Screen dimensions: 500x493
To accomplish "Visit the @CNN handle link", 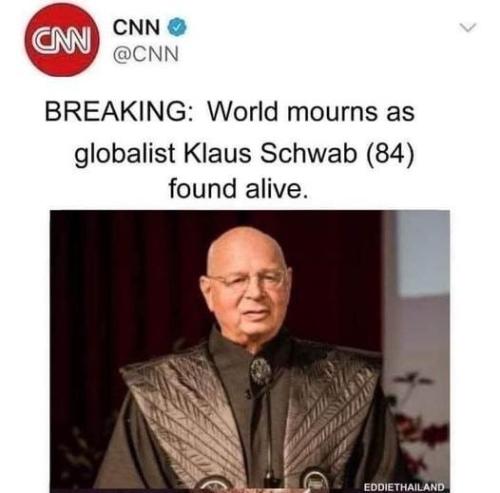I will coord(146,54).
